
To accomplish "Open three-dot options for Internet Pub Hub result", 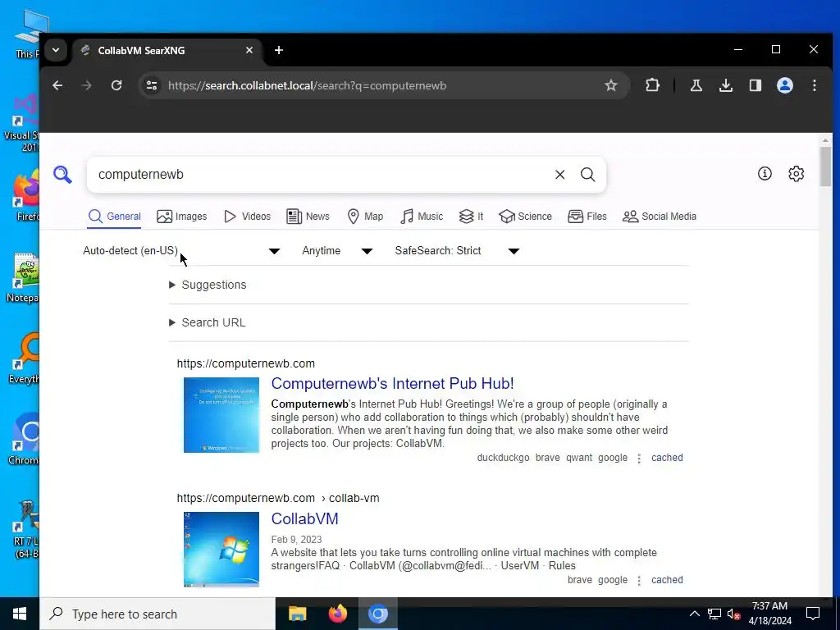I will pyautogui.click(x=639, y=459).
